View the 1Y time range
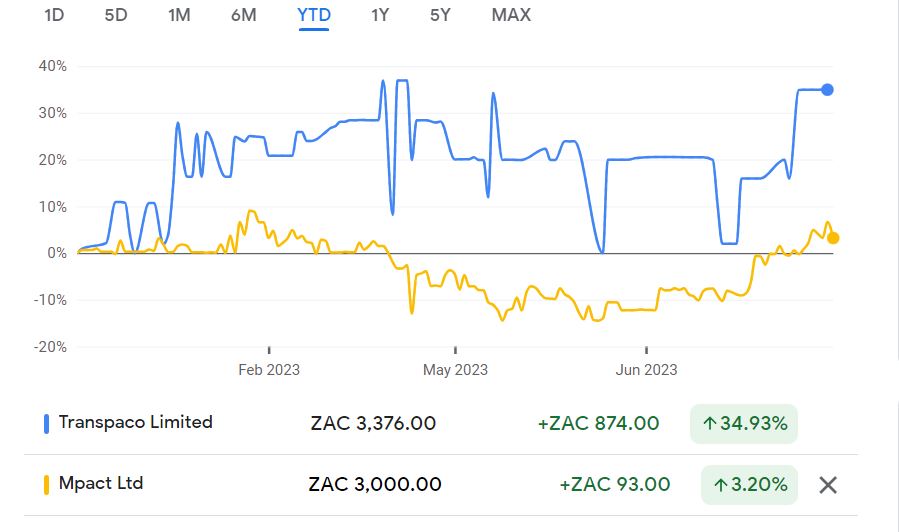Screen dimensions: 899x532 coord(380,15)
